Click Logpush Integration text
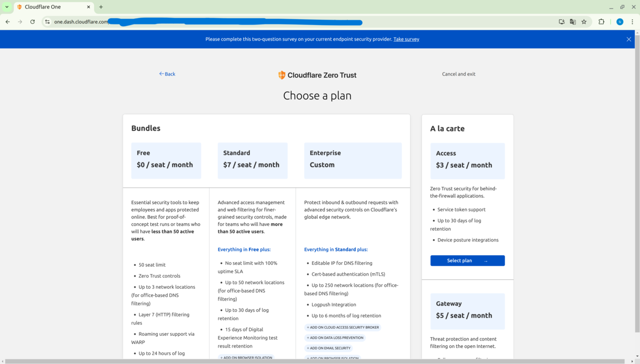The width and height of the screenshot is (640, 364). pyautogui.click(x=334, y=305)
